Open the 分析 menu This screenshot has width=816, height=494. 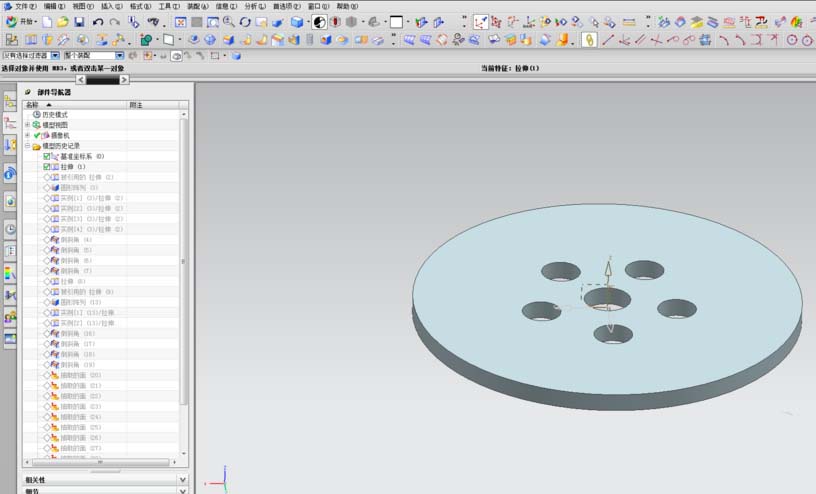pos(254,6)
